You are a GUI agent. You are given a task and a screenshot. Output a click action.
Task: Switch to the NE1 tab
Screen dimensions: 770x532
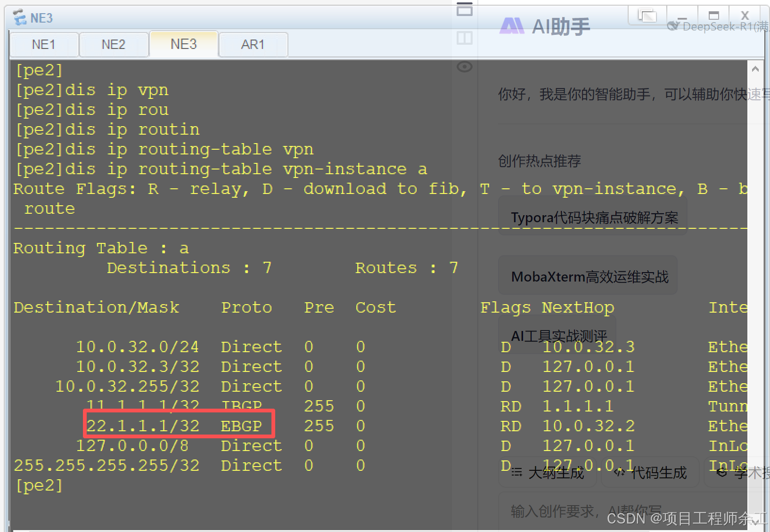(44, 45)
